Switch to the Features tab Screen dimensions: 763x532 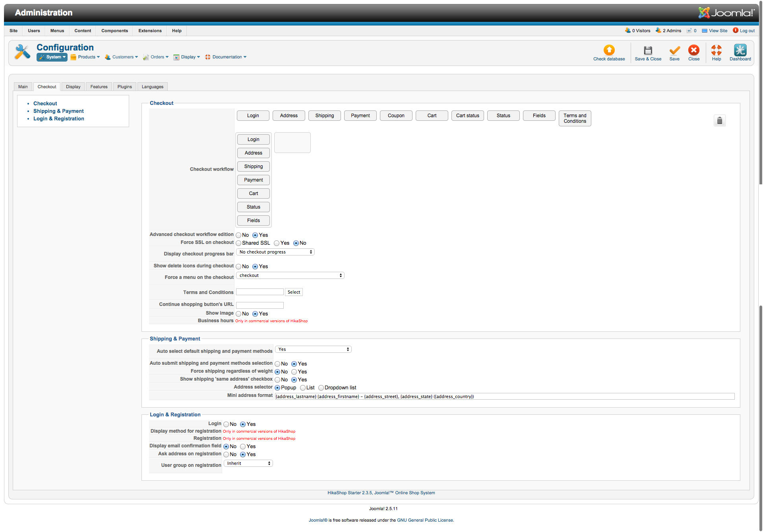coord(99,87)
